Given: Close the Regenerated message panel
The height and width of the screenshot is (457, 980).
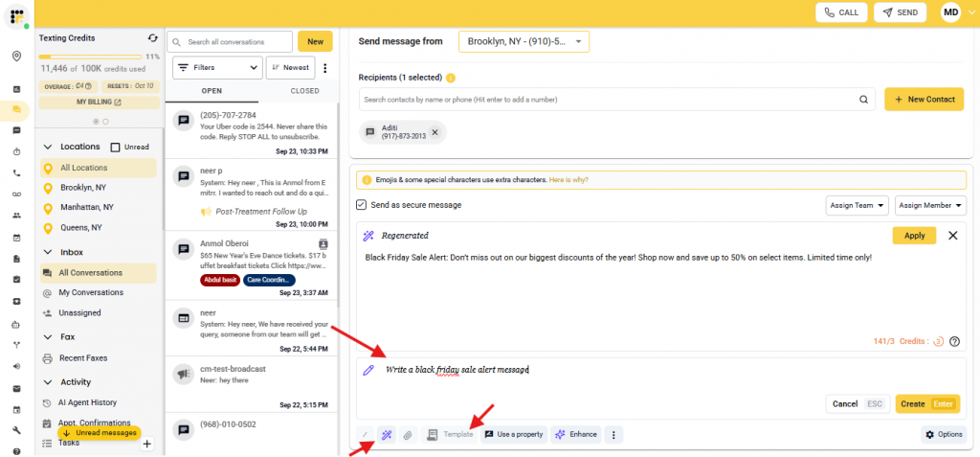Looking at the screenshot, I should coord(952,236).
